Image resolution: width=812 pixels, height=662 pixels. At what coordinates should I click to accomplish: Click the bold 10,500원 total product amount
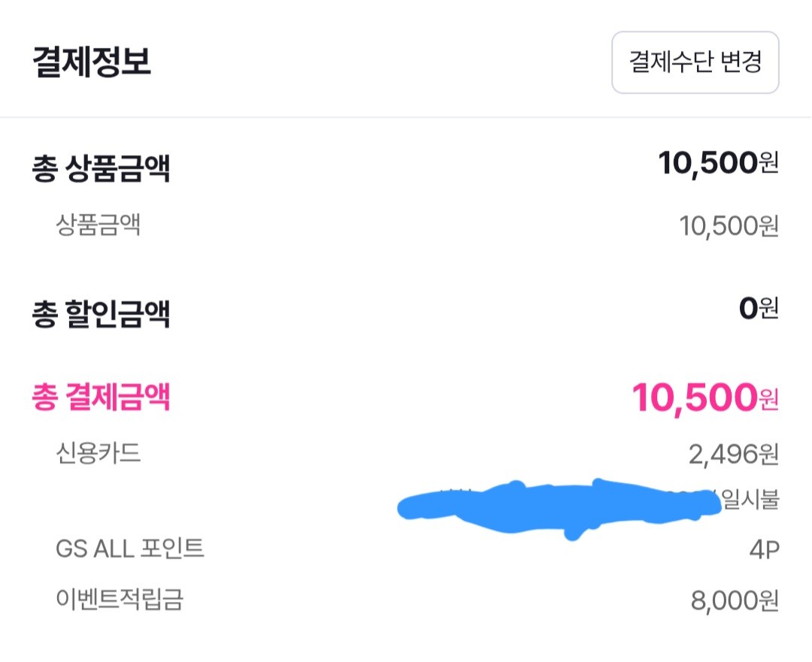(717, 162)
